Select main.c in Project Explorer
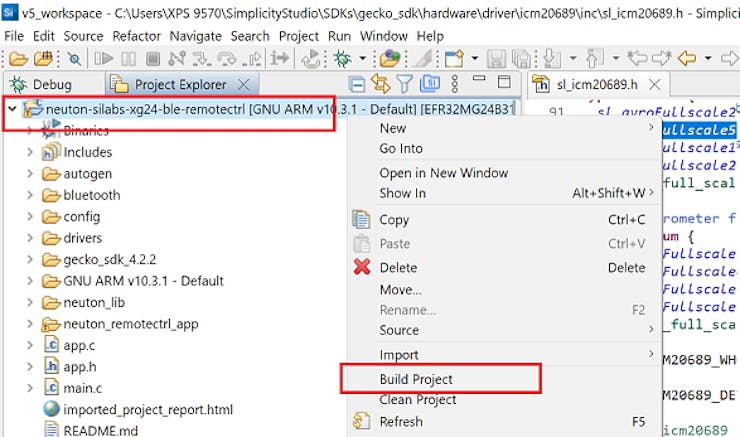This screenshot has width=740, height=437. coord(74,388)
